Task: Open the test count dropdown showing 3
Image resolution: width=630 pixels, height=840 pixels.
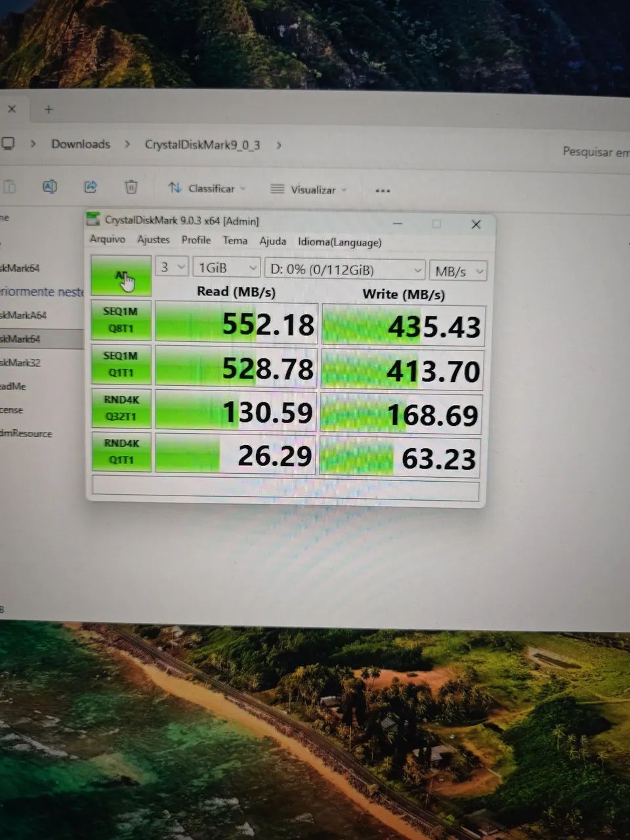Action: 173,267
